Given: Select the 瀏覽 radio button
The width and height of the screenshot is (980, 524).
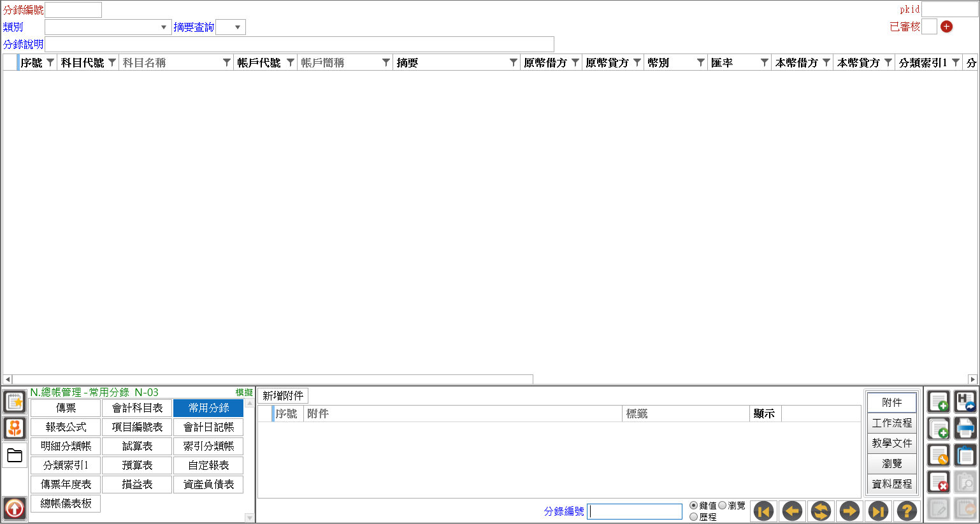Looking at the screenshot, I should [x=723, y=506].
